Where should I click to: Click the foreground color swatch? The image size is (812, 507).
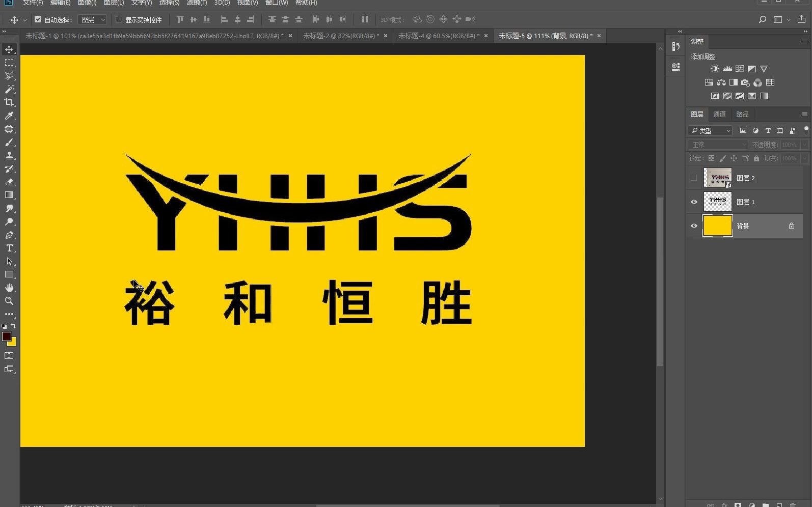pos(6,336)
